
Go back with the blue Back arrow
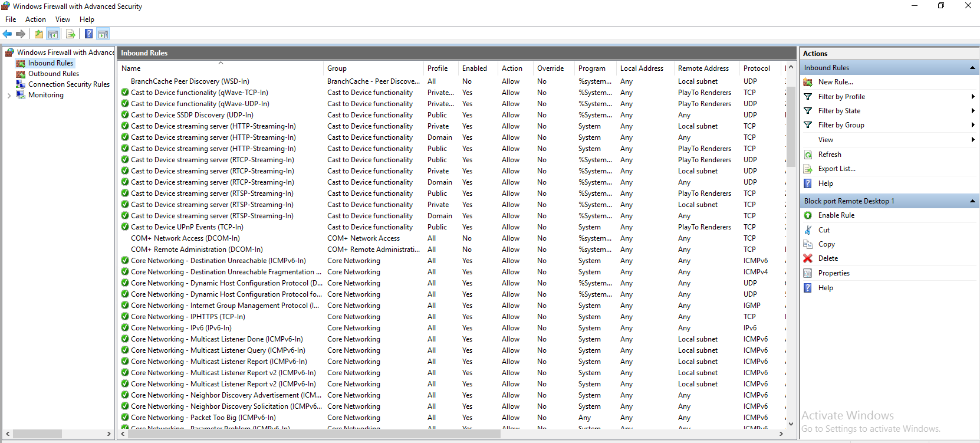[x=7, y=34]
